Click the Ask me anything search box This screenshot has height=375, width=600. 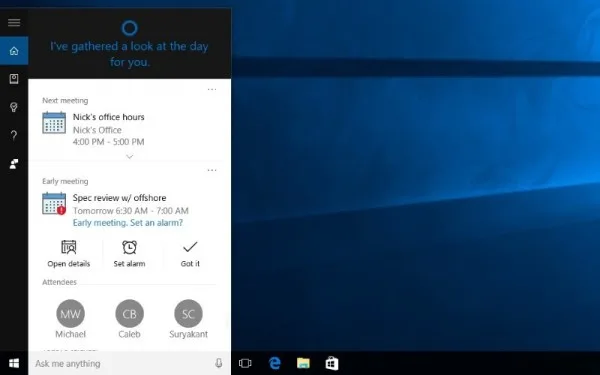click(129, 363)
